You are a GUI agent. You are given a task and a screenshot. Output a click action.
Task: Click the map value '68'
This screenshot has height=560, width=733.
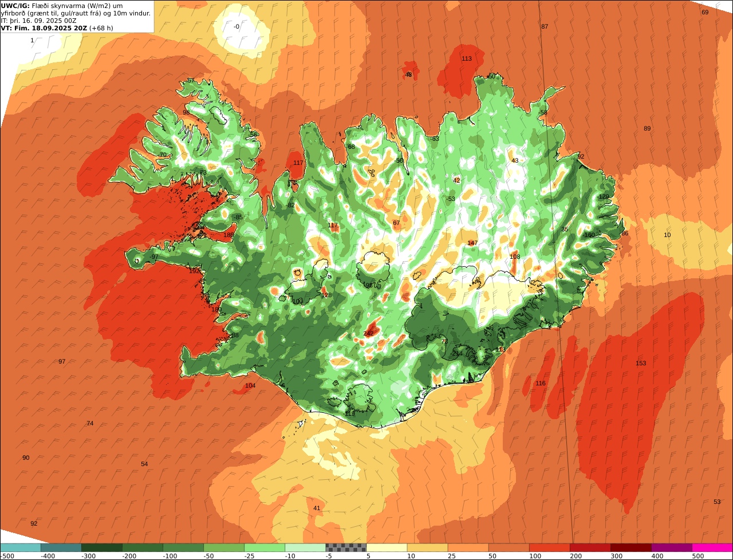coord(352,147)
